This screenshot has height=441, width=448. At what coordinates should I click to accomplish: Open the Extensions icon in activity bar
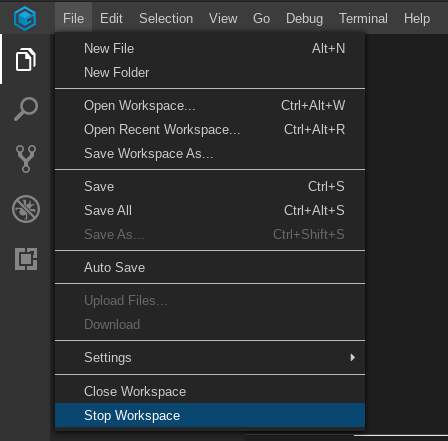tap(26, 259)
